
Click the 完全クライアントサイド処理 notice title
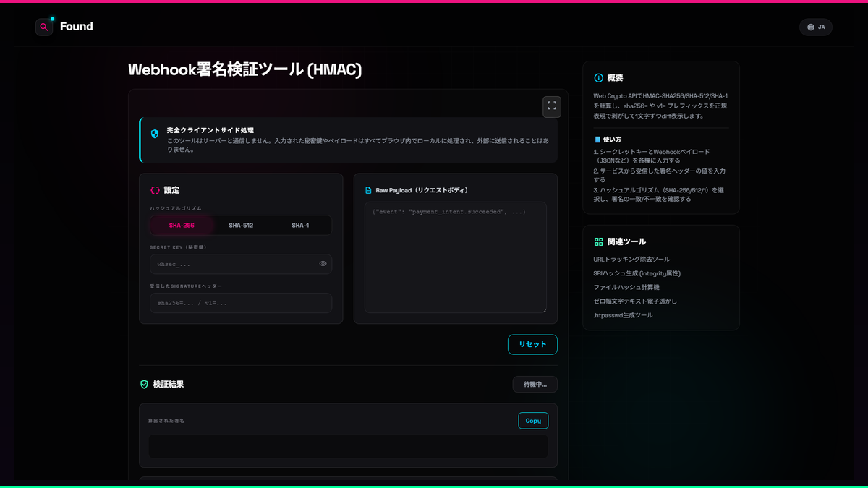(210, 130)
